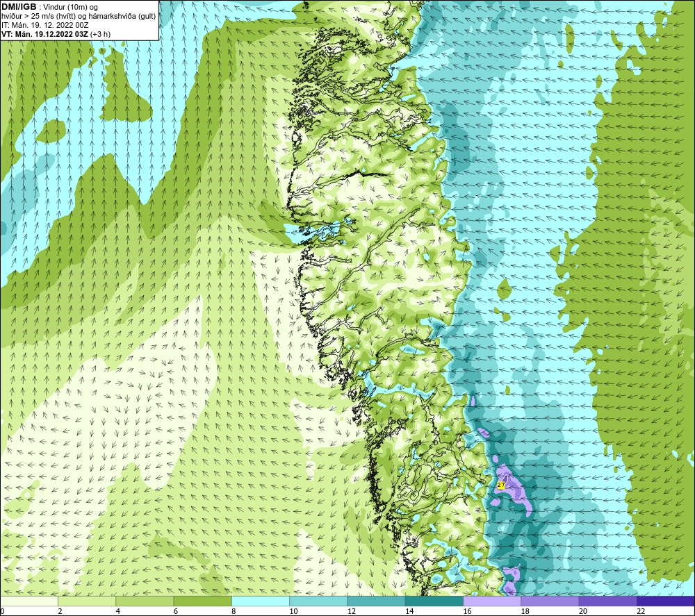Click the yellow 27 gust label
Image resolution: width=695 pixels, height=616 pixels.
coord(501,485)
